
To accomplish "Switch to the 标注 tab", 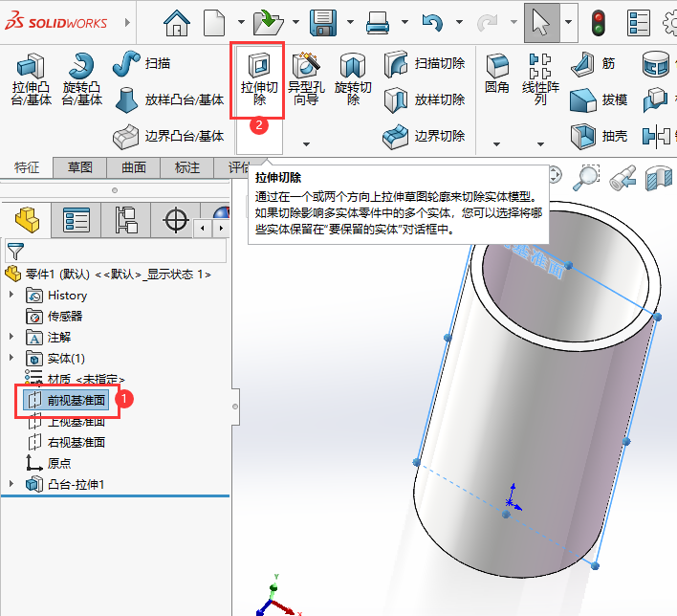I will click(187, 167).
